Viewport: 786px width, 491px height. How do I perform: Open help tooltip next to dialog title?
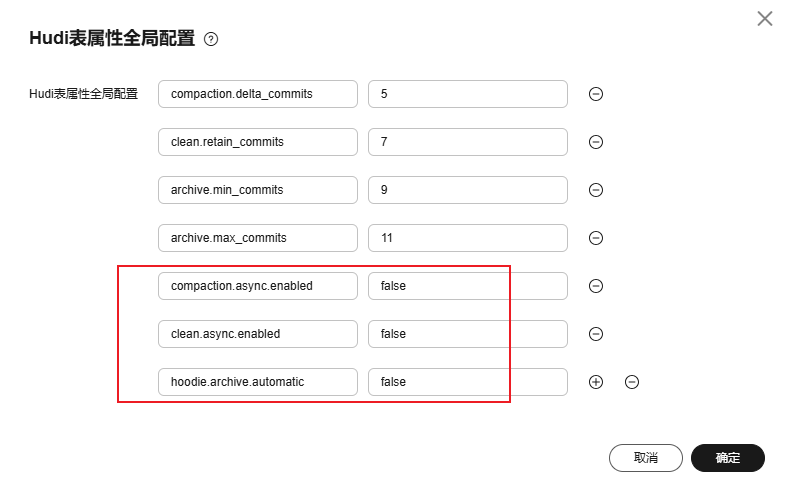coord(211,39)
